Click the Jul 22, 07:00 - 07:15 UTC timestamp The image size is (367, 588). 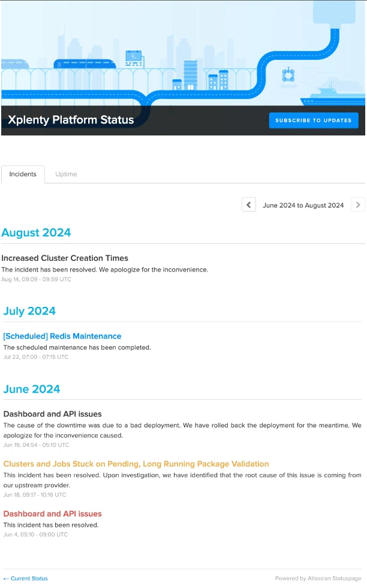[x=35, y=357]
